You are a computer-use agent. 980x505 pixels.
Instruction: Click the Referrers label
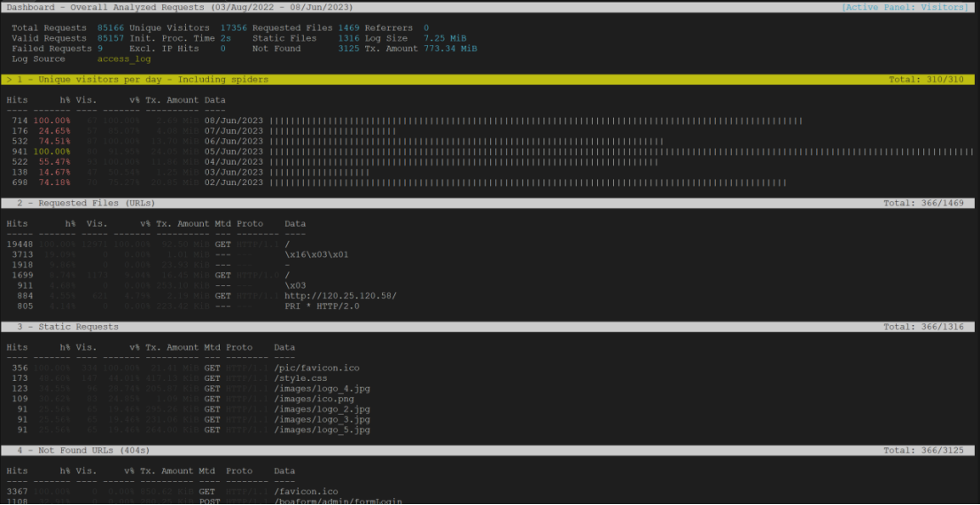click(389, 28)
